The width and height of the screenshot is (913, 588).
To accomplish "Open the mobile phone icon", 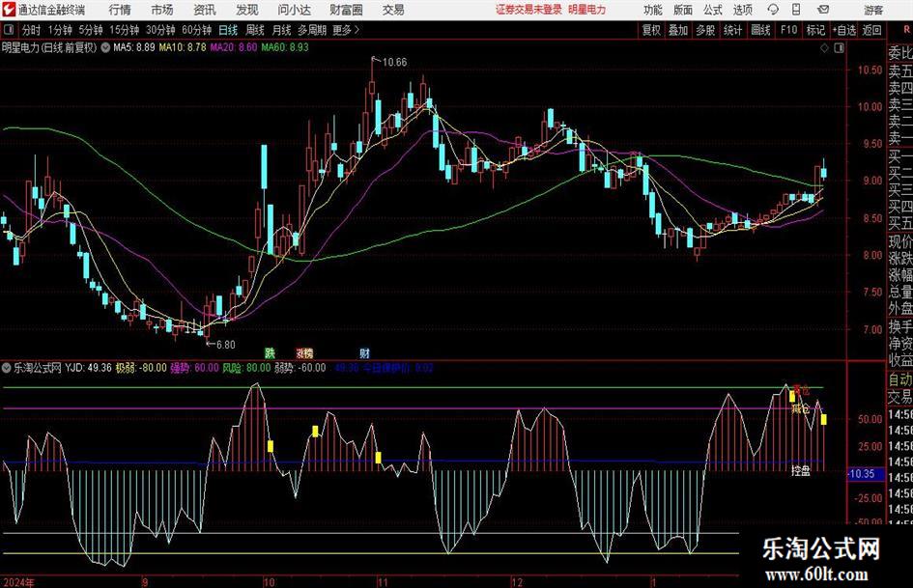I will tap(796, 10).
